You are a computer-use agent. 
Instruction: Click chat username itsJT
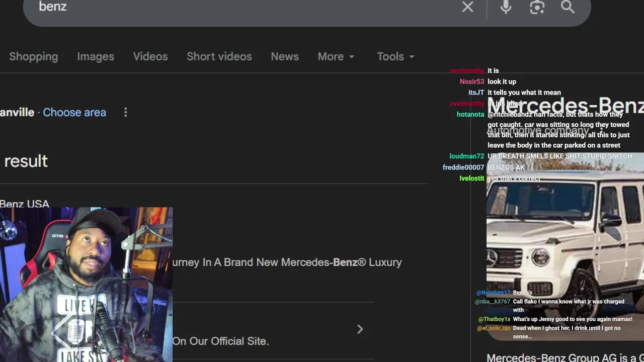(x=476, y=93)
